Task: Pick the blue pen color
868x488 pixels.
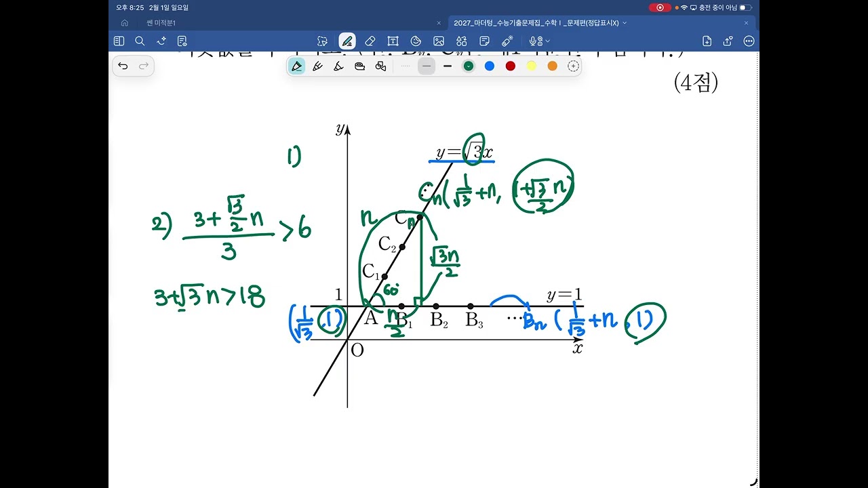Action: point(490,66)
